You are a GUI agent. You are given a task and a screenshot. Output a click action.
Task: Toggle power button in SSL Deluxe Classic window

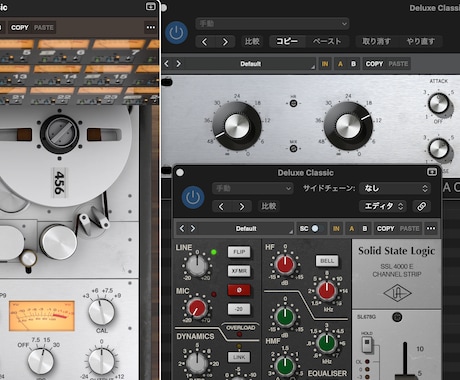(x=193, y=197)
